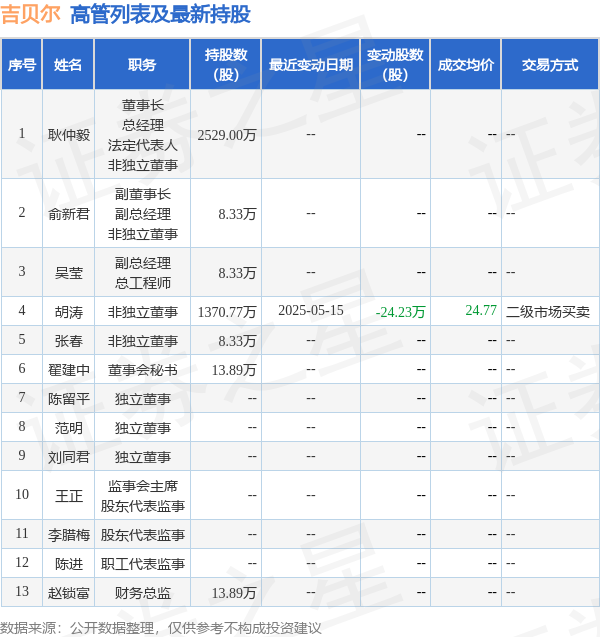Select the name 耿仲毅
Screen dimensions: 600x637
tap(69, 135)
